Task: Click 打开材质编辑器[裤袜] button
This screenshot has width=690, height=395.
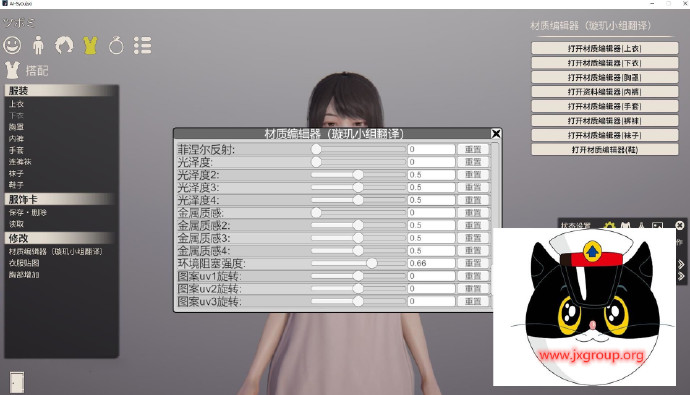Action: pos(605,121)
